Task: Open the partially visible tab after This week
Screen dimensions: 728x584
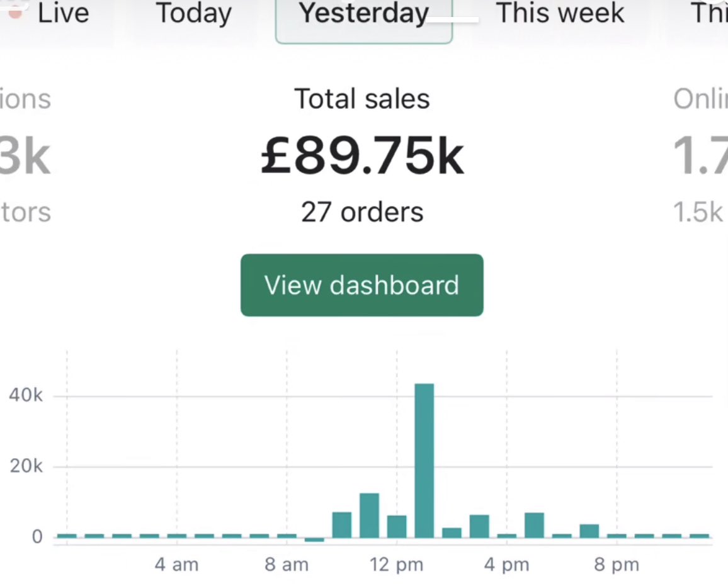Action: (709, 13)
